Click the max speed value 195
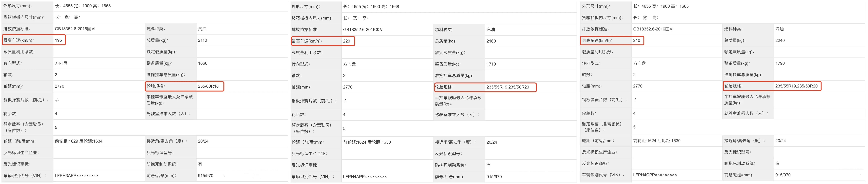Screen dimensions: 868x184 click(x=58, y=40)
